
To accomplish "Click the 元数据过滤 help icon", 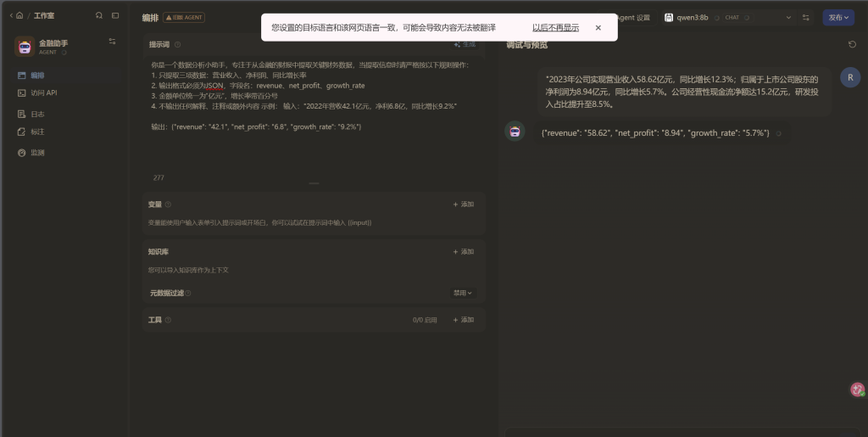I will [188, 293].
